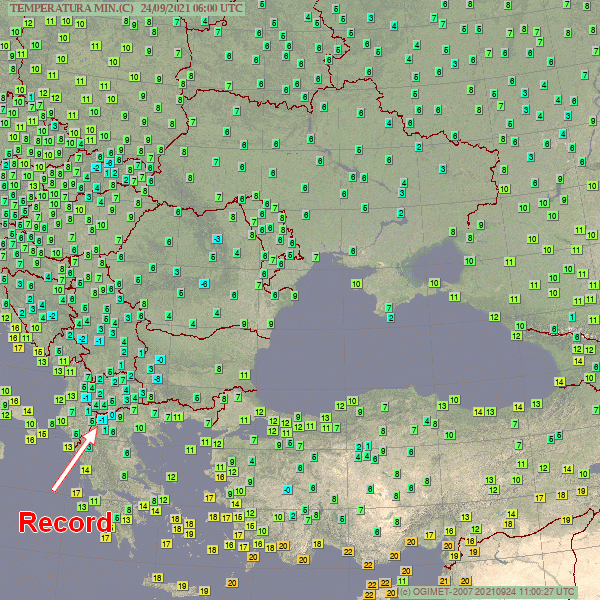Click the red "Record" label
This screenshot has width=600, height=600.
(66, 522)
